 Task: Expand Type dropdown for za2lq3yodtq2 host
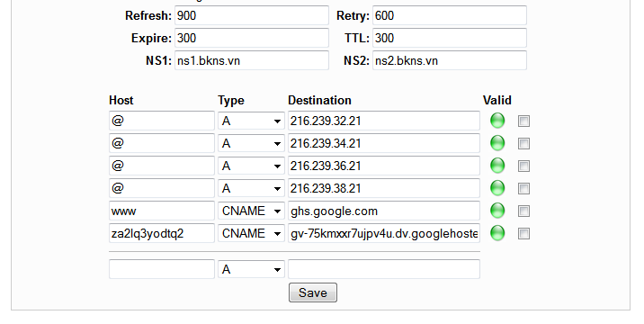click(x=251, y=233)
